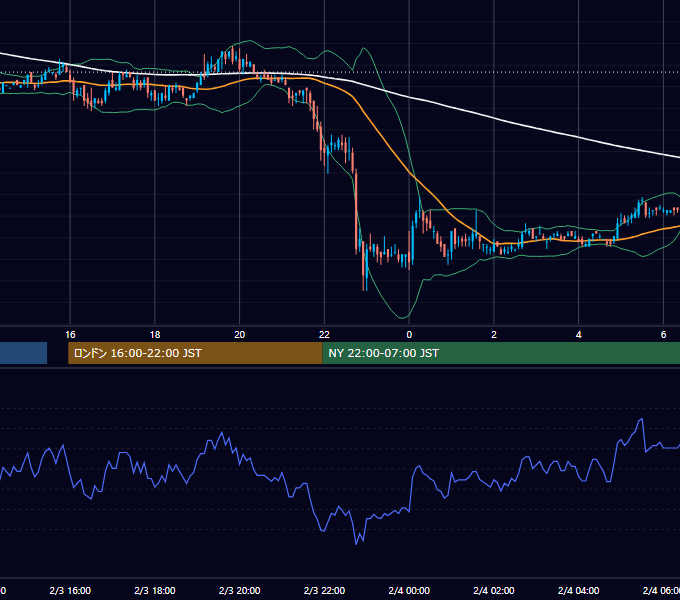
Task: Click the 22 hour label on price chart axis
Action: click(324, 335)
